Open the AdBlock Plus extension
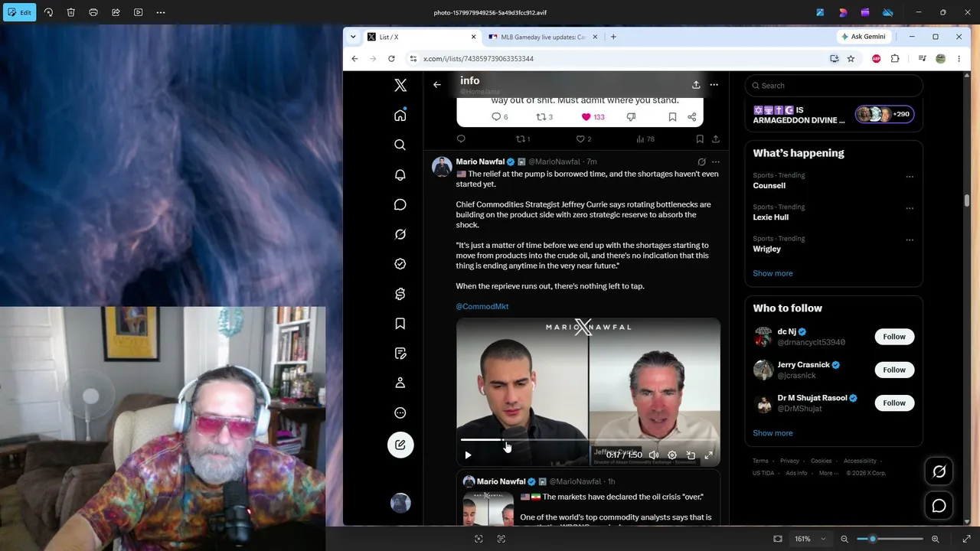 (876, 59)
